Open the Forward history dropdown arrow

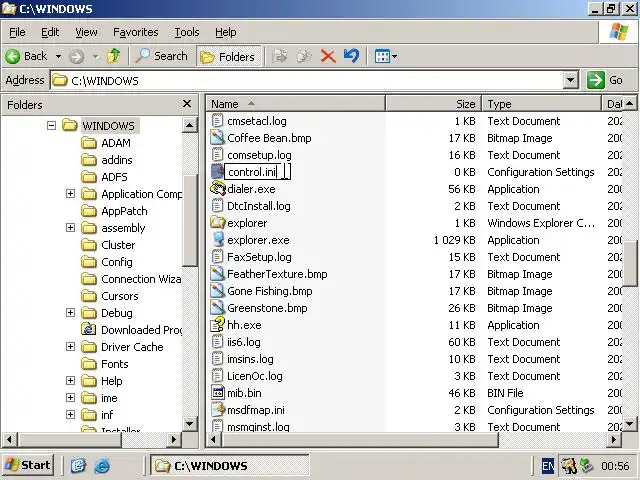(95, 56)
